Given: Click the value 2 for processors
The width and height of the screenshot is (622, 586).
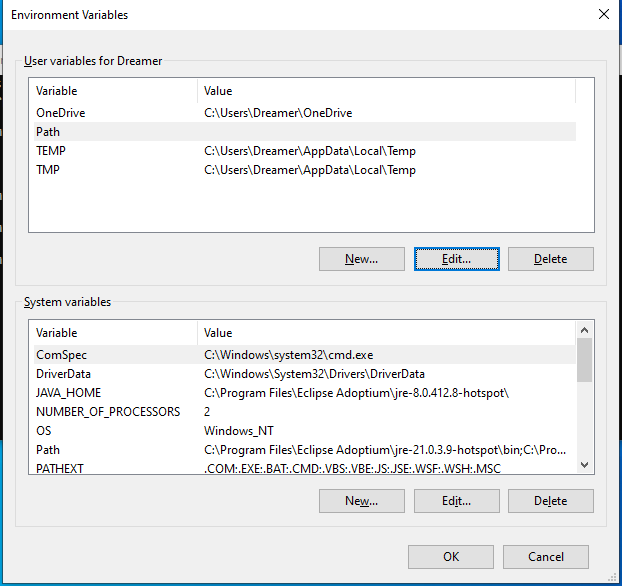Looking at the screenshot, I should (207, 412).
